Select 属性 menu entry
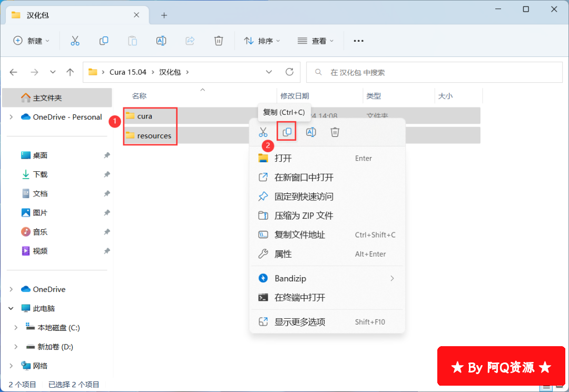Viewport: 569px width, 392px height. (x=327, y=254)
